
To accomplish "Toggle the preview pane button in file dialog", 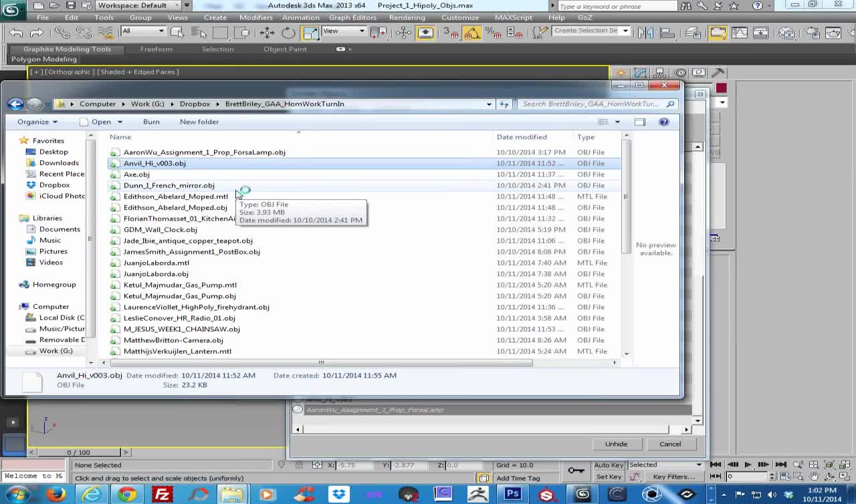I will pyautogui.click(x=640, y=122).
